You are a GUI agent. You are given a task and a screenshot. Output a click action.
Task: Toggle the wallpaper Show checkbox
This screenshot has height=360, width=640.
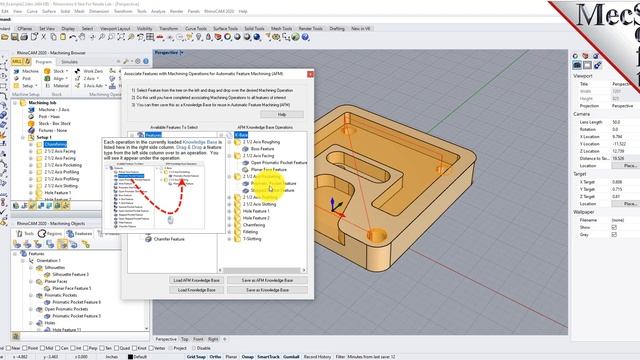point(614,227)
